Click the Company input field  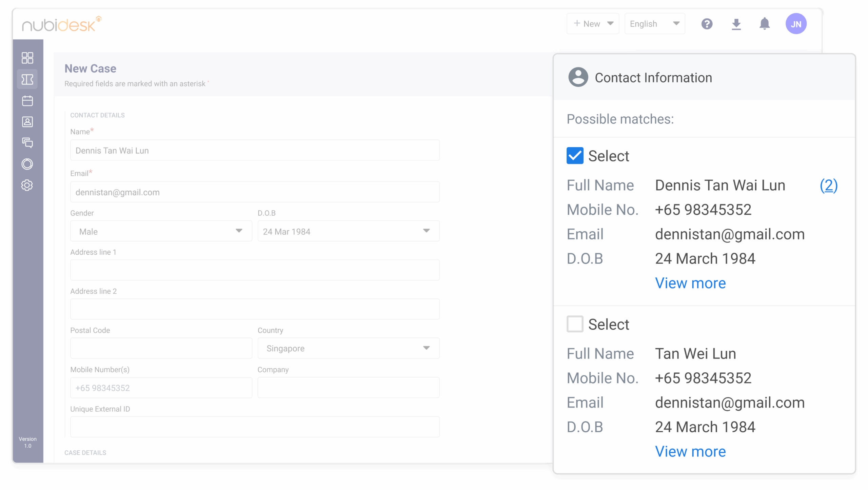349,388
